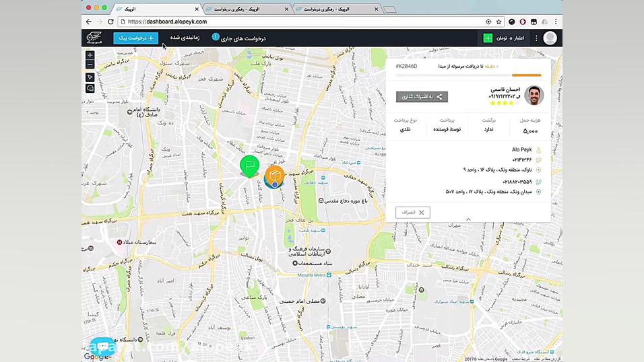Click the fourth map control icon below the arrow
The width and height of the screenshot is (644, 362).
point(90,88)
